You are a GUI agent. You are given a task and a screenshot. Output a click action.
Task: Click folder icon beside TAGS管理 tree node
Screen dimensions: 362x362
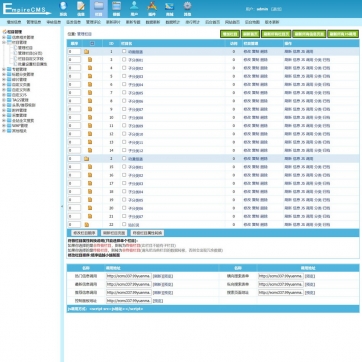(x=9, y=100)
